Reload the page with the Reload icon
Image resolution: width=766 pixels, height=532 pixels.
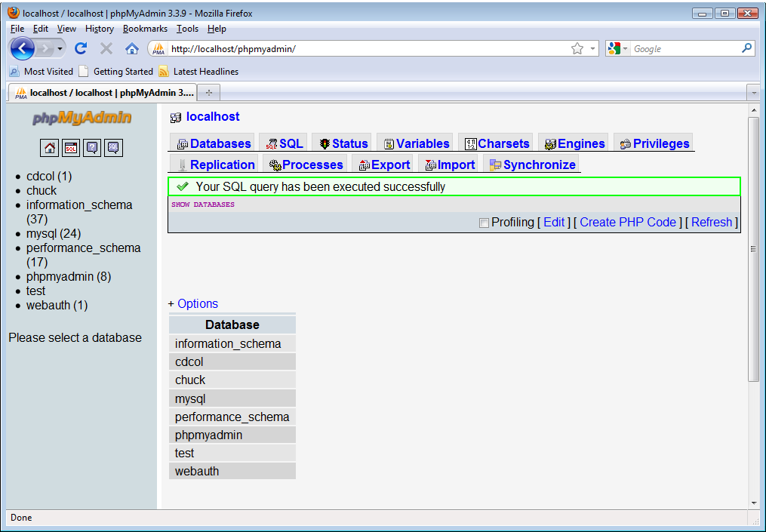[x=81, y=48]
